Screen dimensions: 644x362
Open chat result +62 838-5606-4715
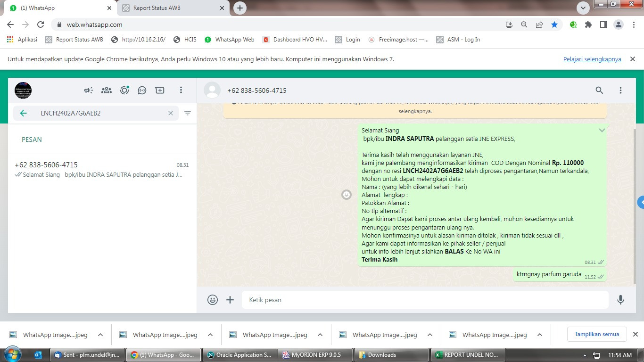(102, 170)
